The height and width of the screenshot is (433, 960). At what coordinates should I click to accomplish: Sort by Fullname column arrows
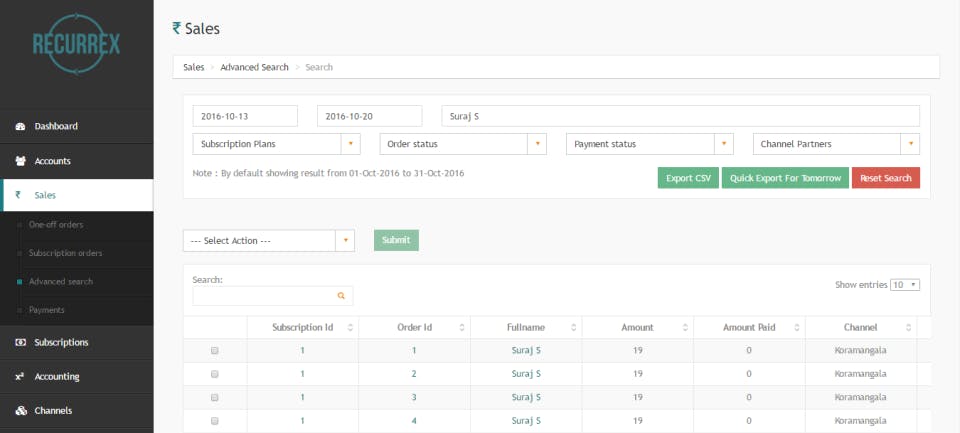[x=574, y=328]
